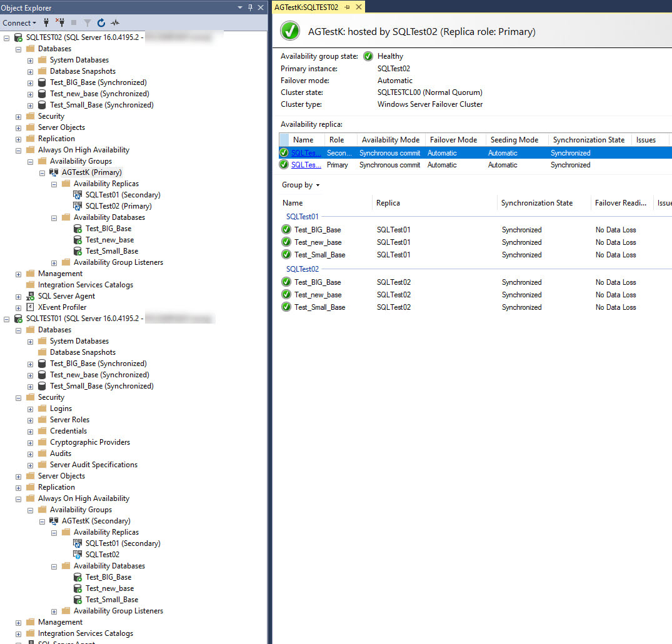The width and height of the screenshot is (672, 644).
Task: Click the Availability Group Listeners folder under AGTestK (Secondary)
Action: pos(118,611)
